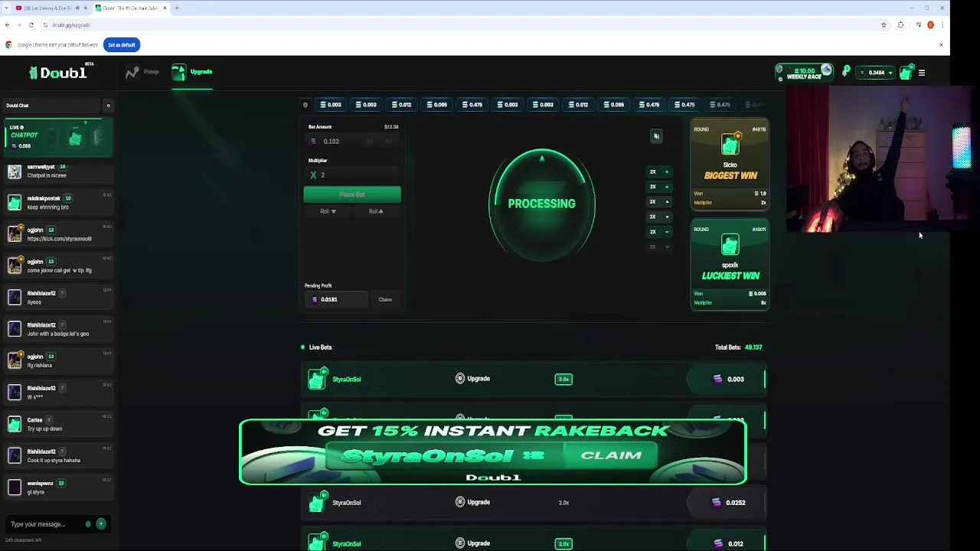Click Rishiblaze12 avatar beside 'Ayeee'

click(15, 298)
